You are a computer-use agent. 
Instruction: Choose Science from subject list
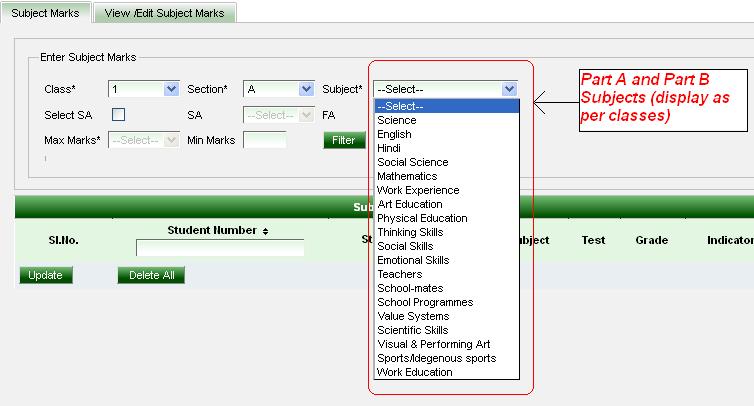pyautogui.click(x=397, y=120)
